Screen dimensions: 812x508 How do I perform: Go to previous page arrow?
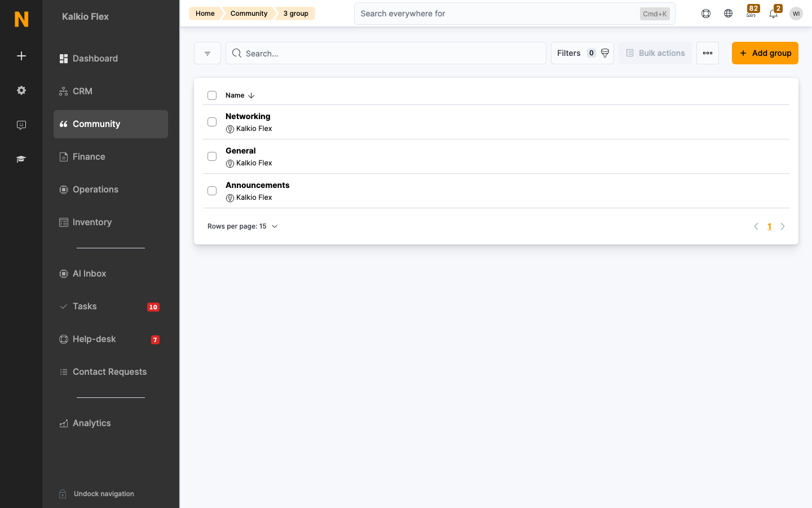tap(756, 226)
